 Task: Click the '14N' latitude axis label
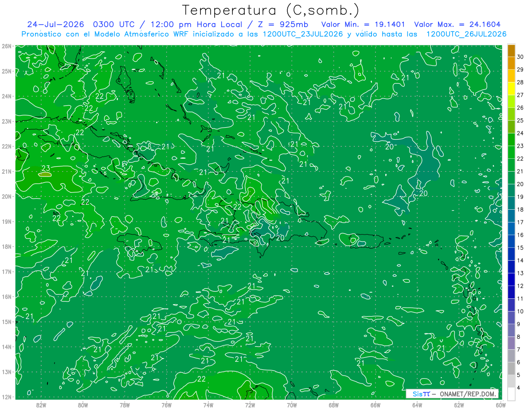point(7,347)
